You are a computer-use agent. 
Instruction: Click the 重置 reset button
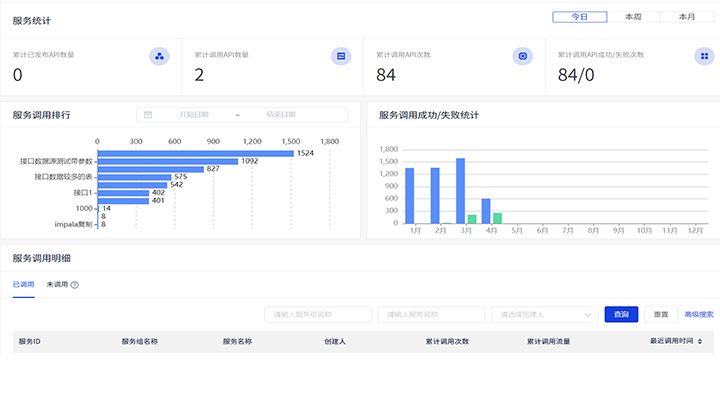[x=660, y=314]
